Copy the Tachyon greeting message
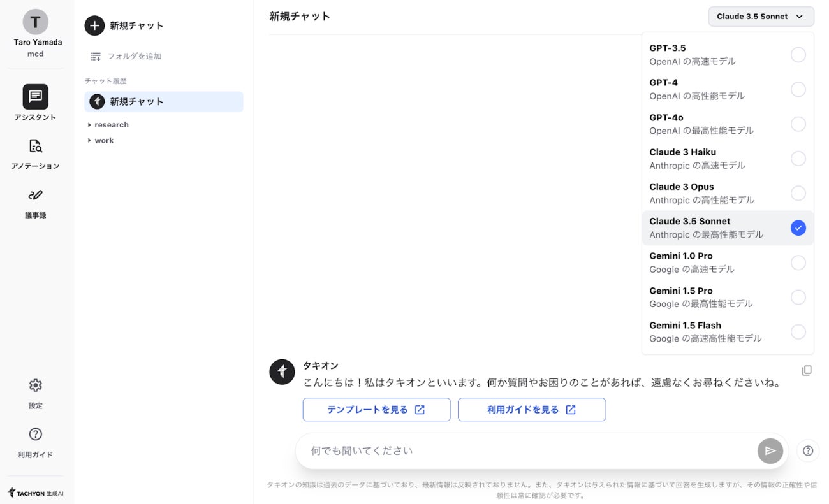Screen dimensions: 829x504 click(807, 370)
